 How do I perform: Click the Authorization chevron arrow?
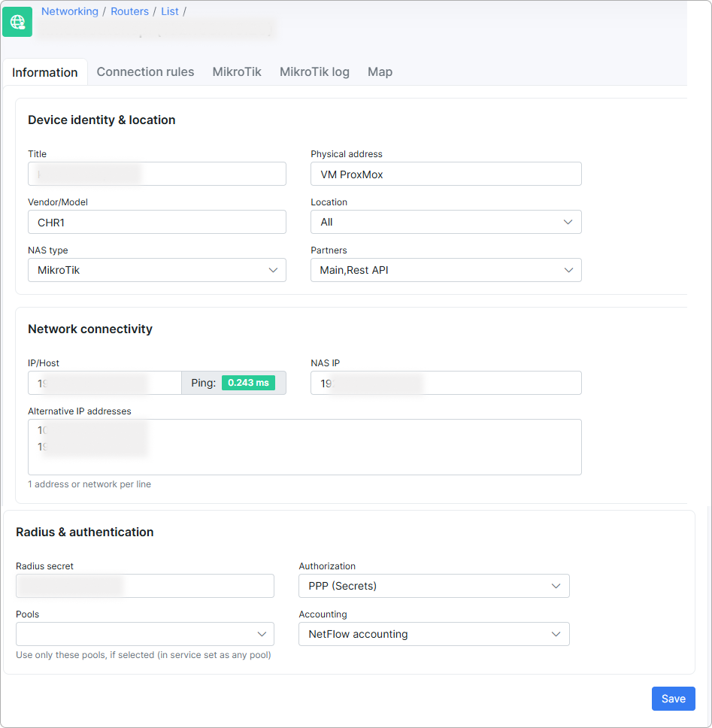556,586
